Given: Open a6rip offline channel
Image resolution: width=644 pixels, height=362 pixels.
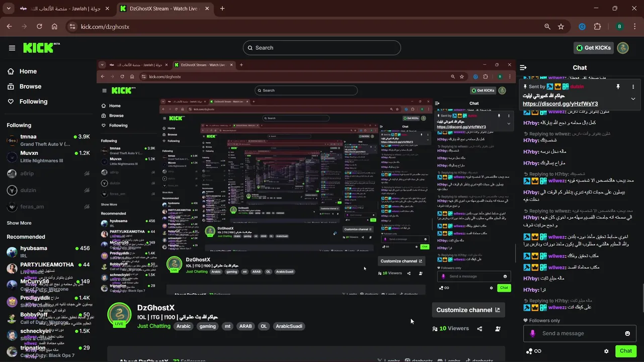Looking at the screenshot, I should [x=48, y=173].
